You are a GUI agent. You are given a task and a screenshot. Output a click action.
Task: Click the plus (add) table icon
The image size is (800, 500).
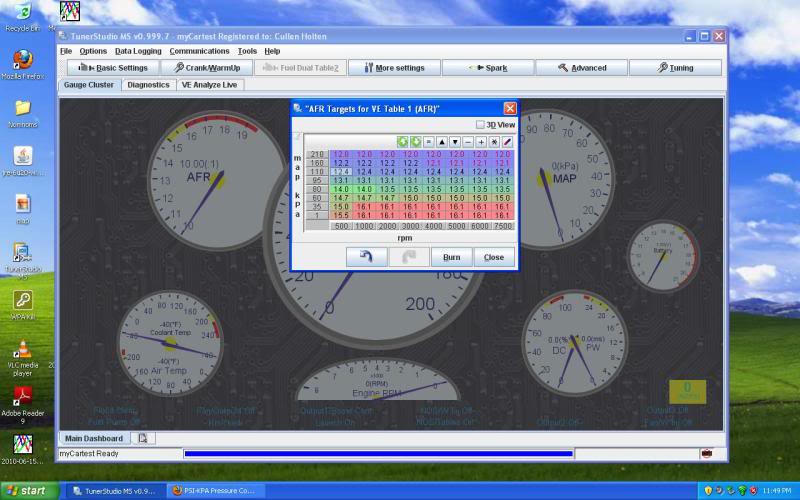pos(481,142)
